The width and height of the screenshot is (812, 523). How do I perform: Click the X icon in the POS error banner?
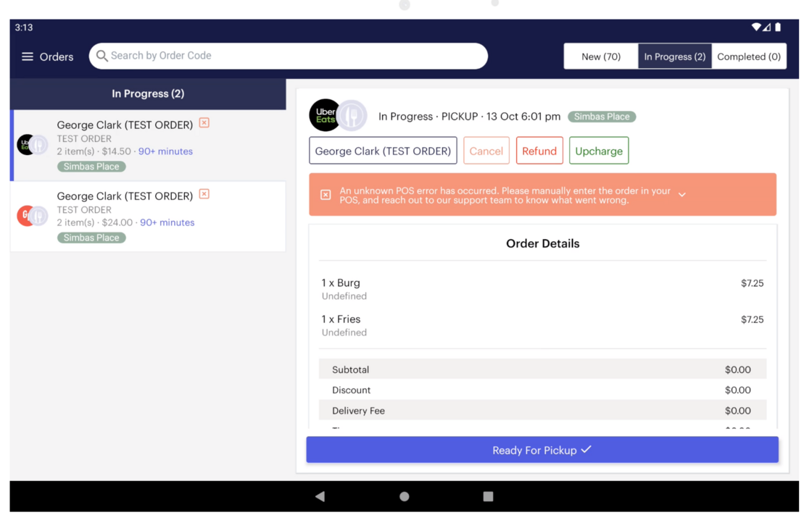coord(326,195)
